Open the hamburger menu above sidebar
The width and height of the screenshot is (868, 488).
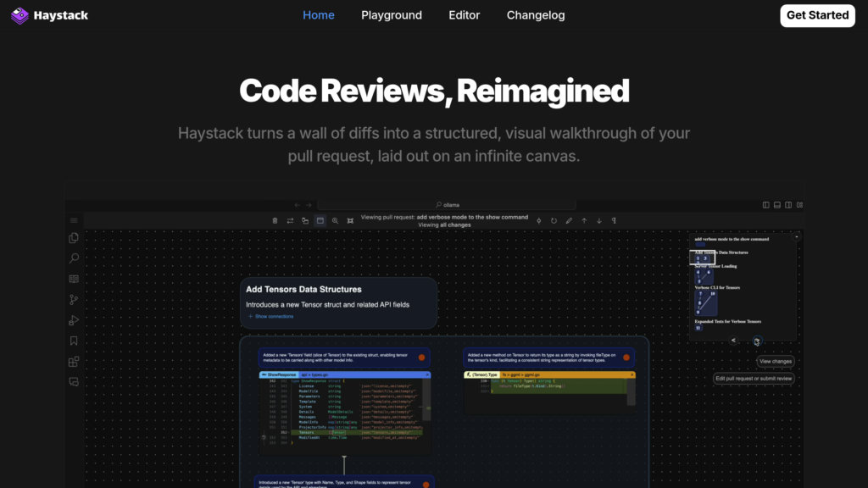74,220
